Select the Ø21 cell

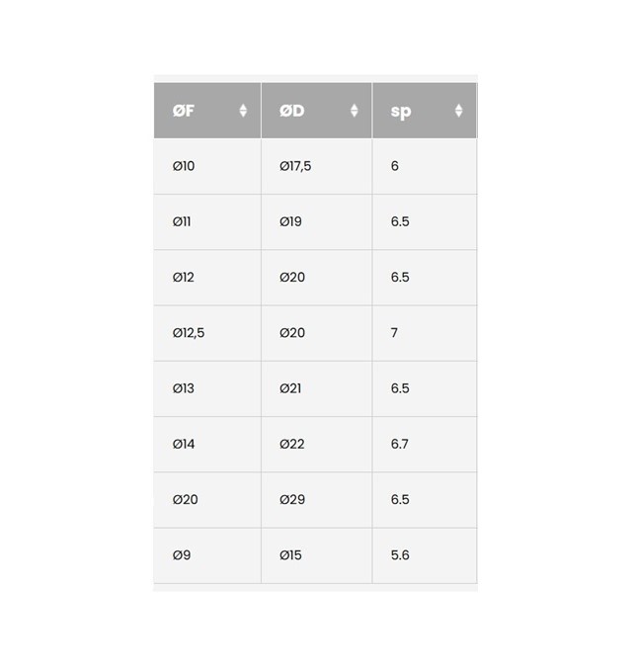(316, 388)
